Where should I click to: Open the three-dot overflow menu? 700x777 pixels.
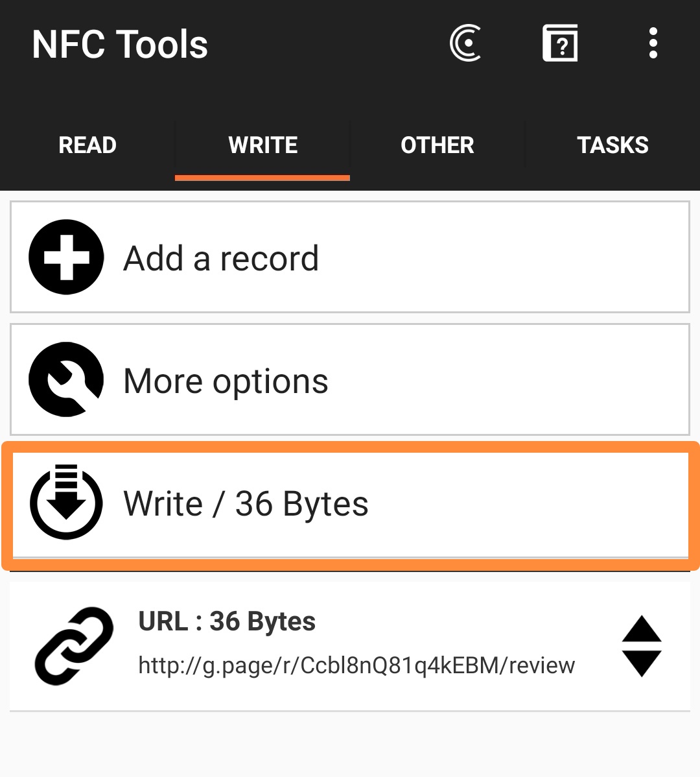[x=653, y=43]
